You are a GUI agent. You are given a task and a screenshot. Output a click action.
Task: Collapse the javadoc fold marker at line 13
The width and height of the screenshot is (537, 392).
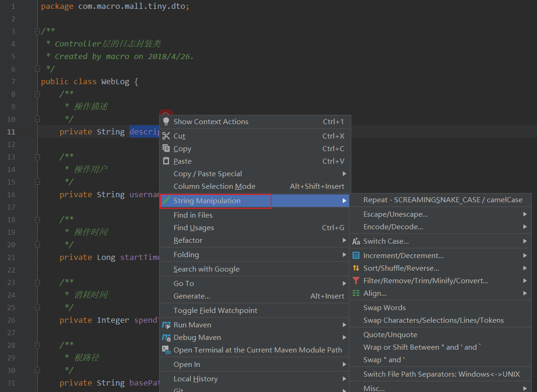click(x=37, y=157)
